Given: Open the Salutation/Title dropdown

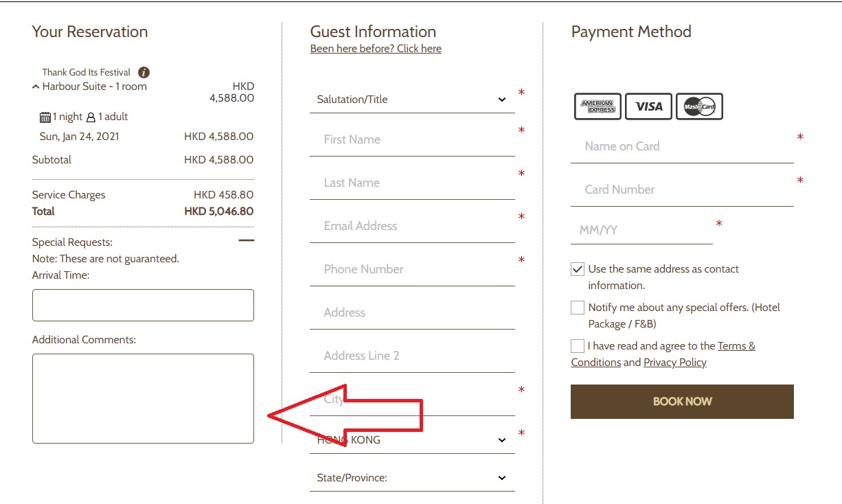Looking at the screenshot, I should pyautogui.click(x=412, y=100).
